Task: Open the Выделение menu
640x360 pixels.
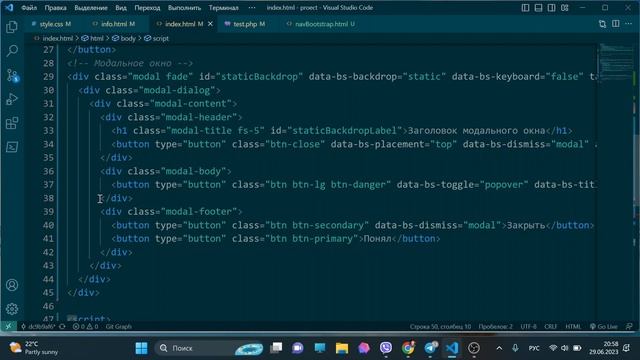Action: coord(91,8)
